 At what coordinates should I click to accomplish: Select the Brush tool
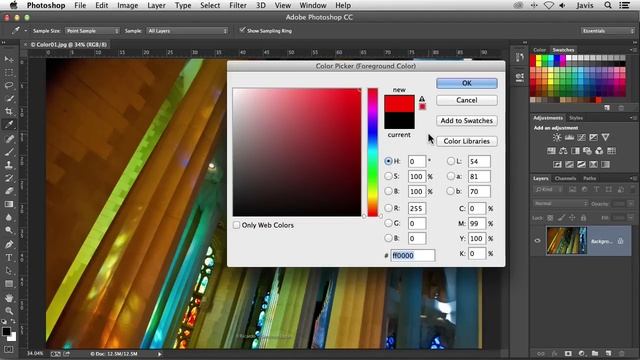point(9,152)
